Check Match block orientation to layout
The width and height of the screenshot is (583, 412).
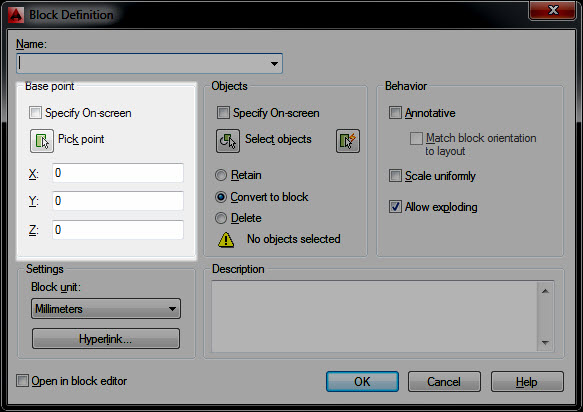pyautogui.click(x=416, y=138)
